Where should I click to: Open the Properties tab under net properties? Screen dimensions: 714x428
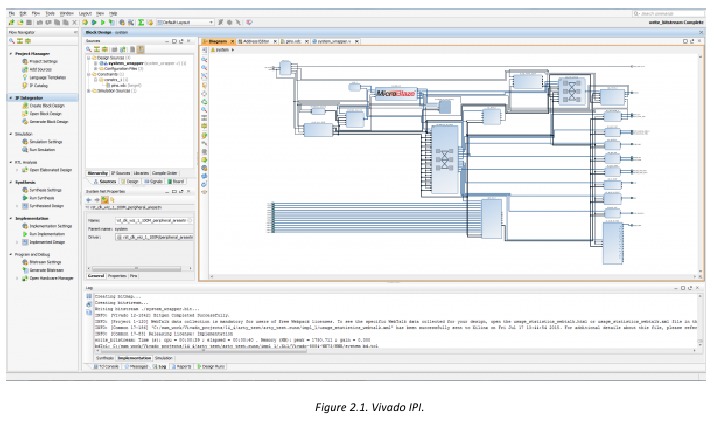tap(117, 276)
